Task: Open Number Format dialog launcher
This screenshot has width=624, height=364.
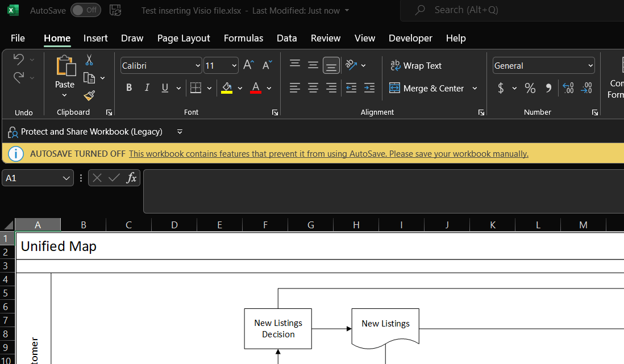Action: pyautogui.click(x=595, y=112)
